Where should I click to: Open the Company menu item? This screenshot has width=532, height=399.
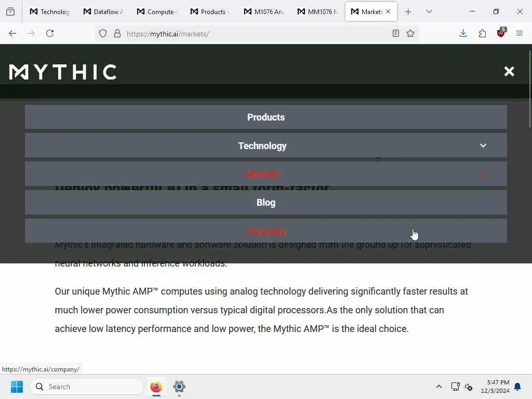(x=266, y=231)
